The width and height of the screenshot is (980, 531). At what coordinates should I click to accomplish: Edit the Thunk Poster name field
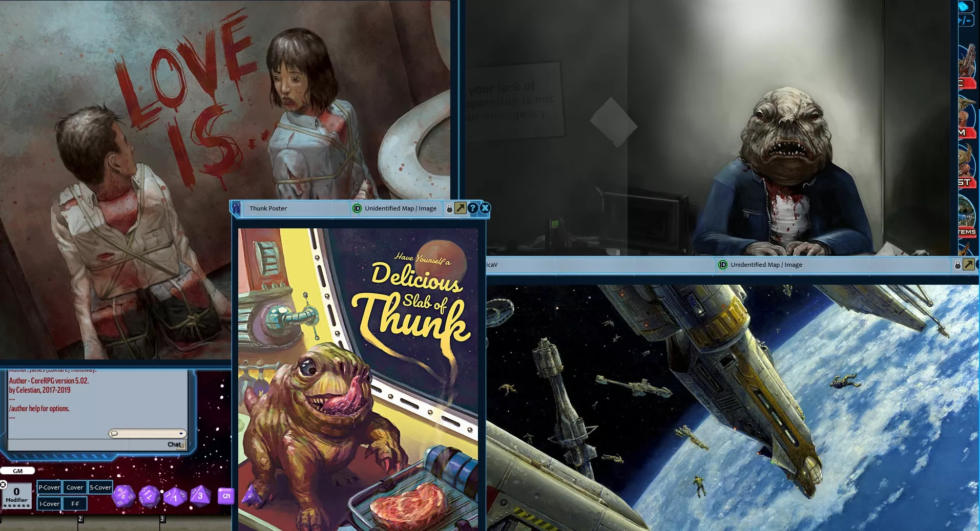(297, 208)
